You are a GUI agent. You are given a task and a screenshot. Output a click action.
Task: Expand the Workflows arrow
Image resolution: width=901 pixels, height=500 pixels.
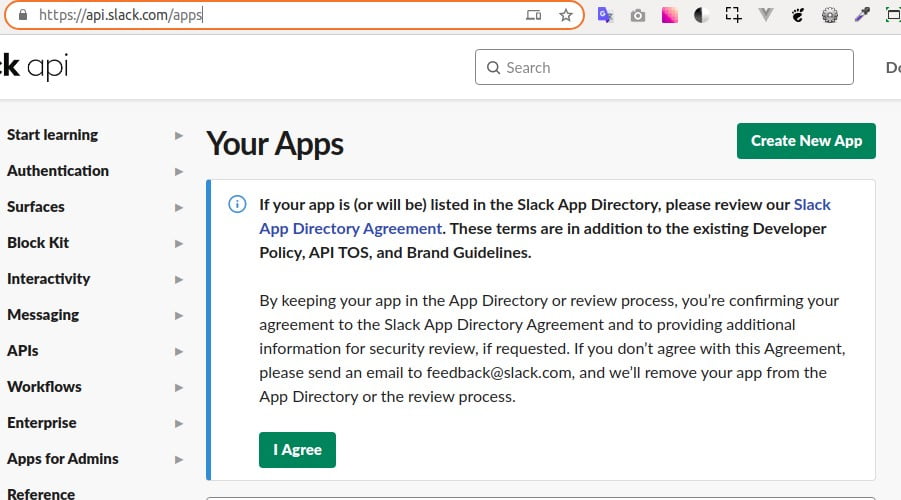point(179,387)
